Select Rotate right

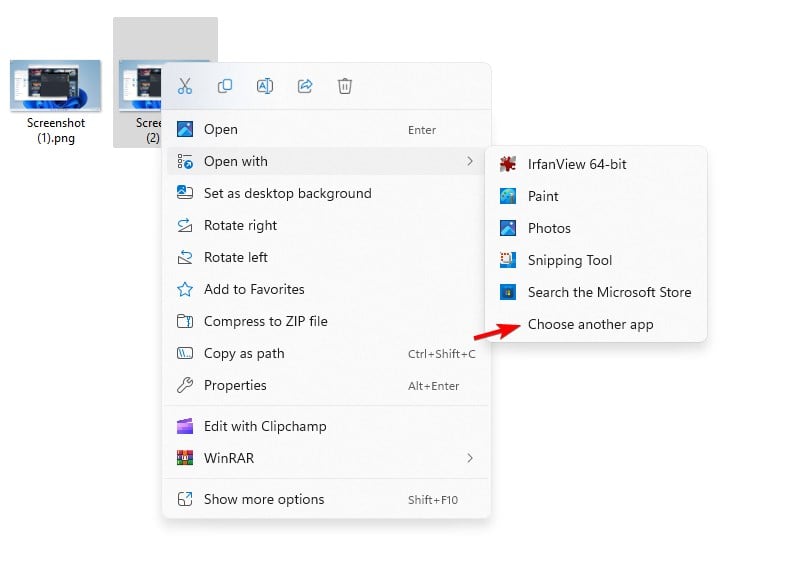[x=326, y=225]
